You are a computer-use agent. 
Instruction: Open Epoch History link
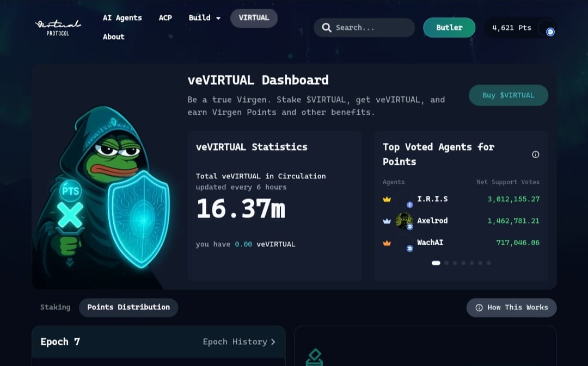tap(239, 342)
